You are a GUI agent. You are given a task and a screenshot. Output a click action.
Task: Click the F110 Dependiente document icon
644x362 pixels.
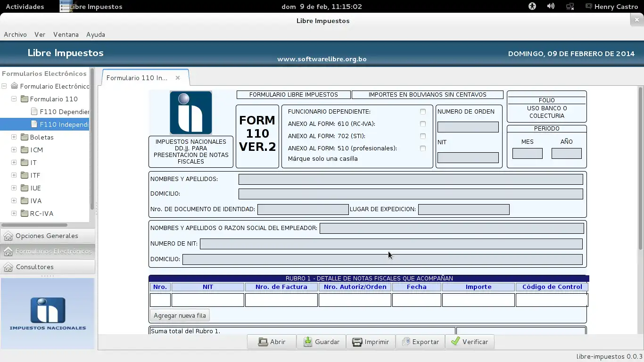pyautogui.click(x=34, y=112)
